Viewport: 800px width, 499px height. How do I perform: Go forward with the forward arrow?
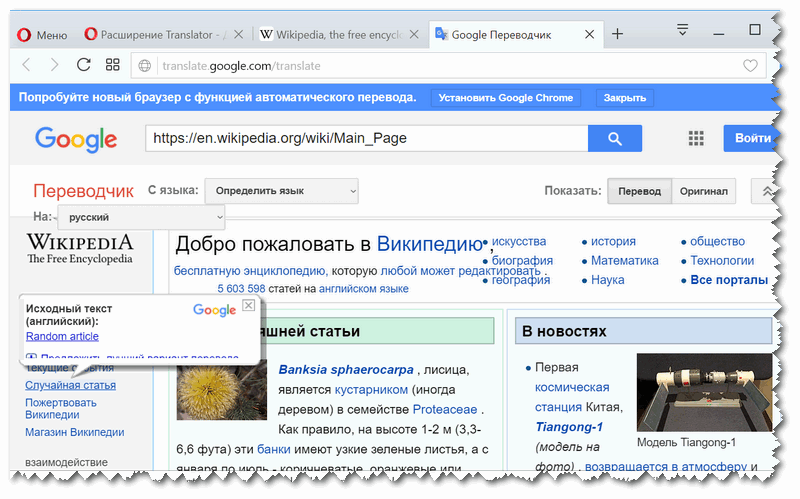[x=55, y=65]
